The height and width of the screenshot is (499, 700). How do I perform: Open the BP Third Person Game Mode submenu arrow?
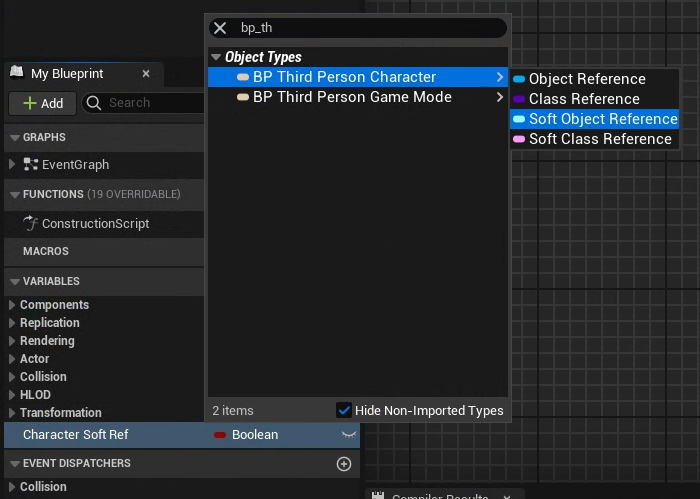point(500,97)
